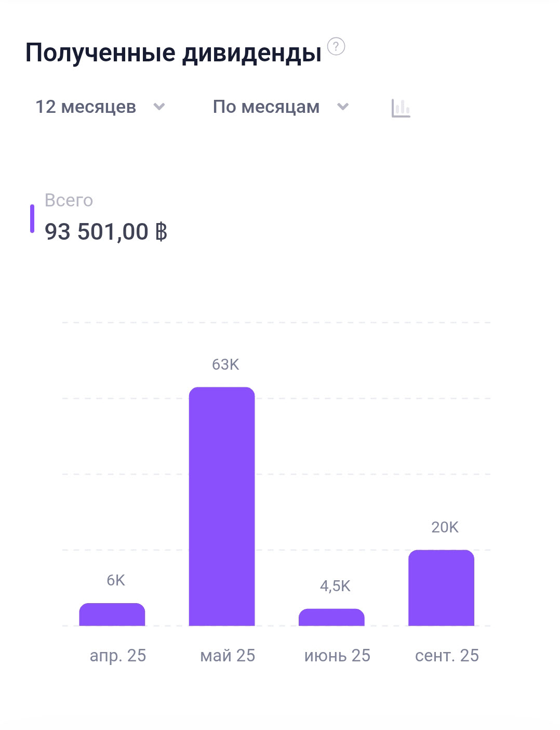Click the 20K value label above сент. 25
Image resolution: width=560 pixels, height=730 pixels.
[x=445, y=527]
